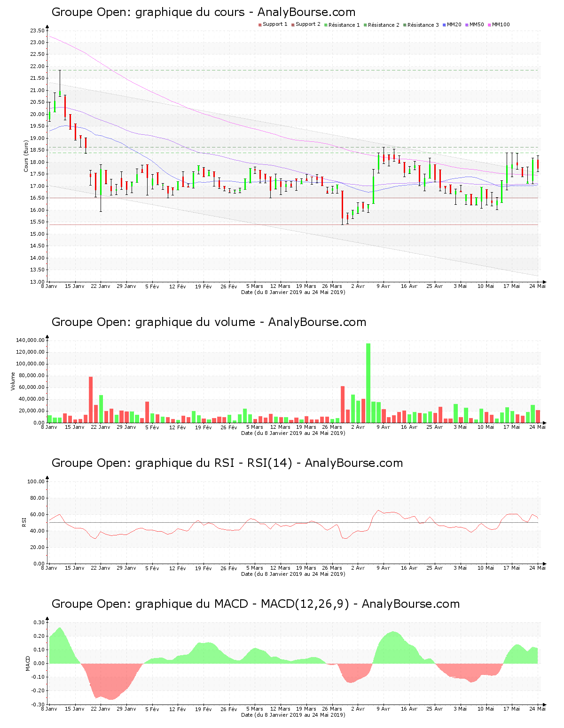Click the 'graphique du cours' chart title
The image size is (564, 728).
[203, 12]
